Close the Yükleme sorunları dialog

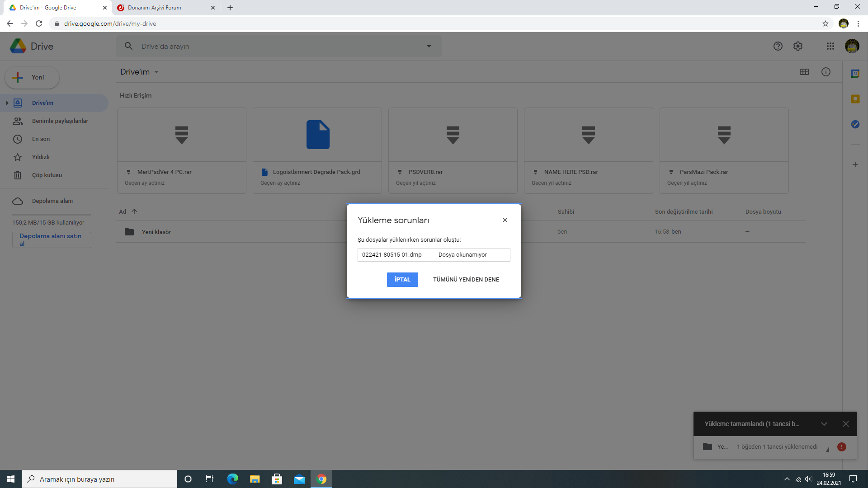pyautogui.click(x=505, y=221)
